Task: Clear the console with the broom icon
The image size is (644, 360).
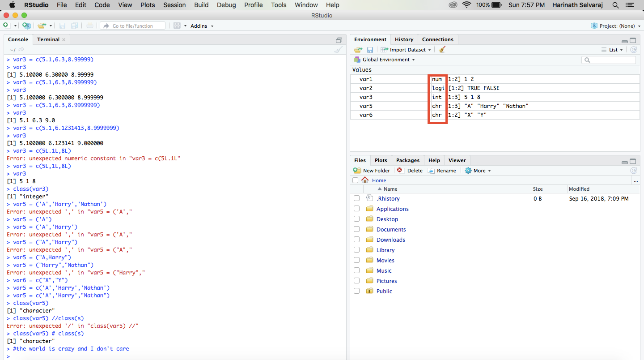Action: (339, 49)
